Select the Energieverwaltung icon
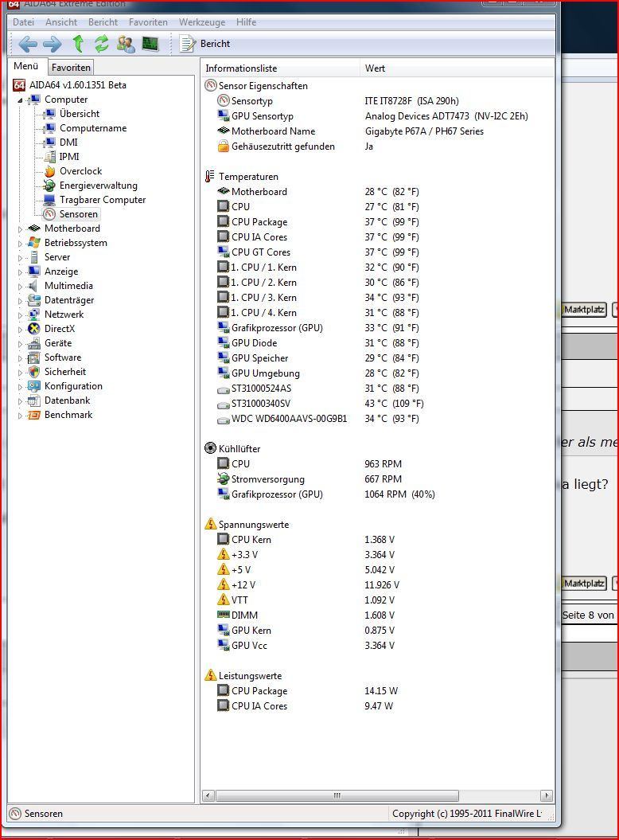Image resolution: width=619 pixels, height=840 pixels. pos(50,186)
